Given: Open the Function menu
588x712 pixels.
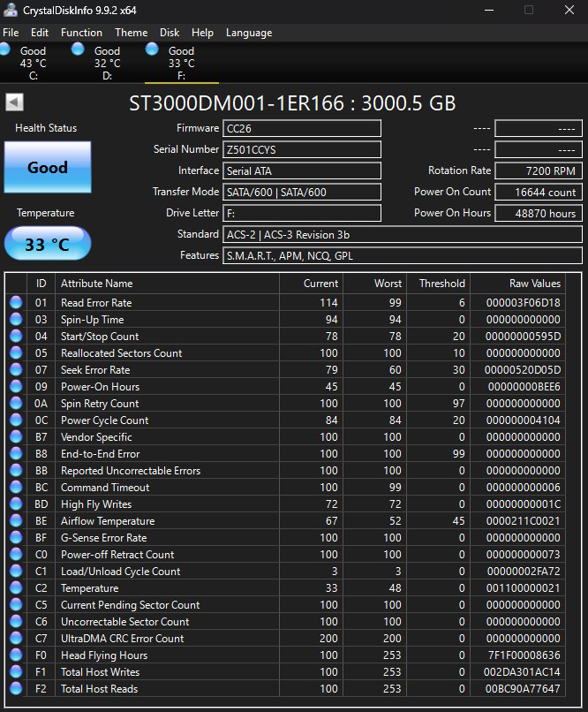Looking at the screenshot, I should point(81,33).
